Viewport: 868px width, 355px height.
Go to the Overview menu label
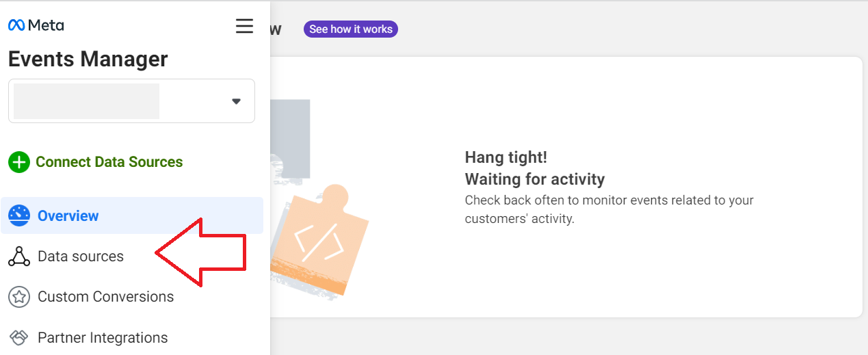click(x=68, y=215)
